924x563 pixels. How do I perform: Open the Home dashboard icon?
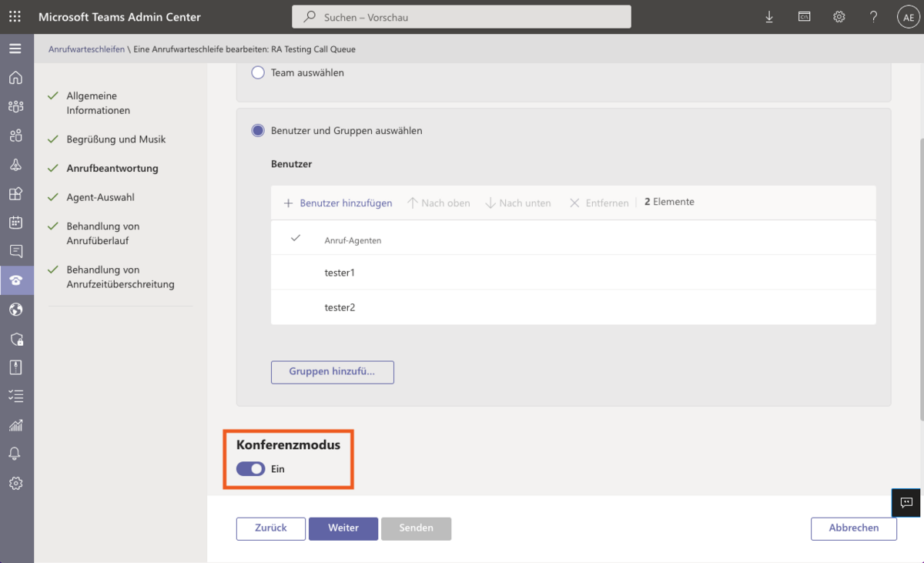(15, 78)
